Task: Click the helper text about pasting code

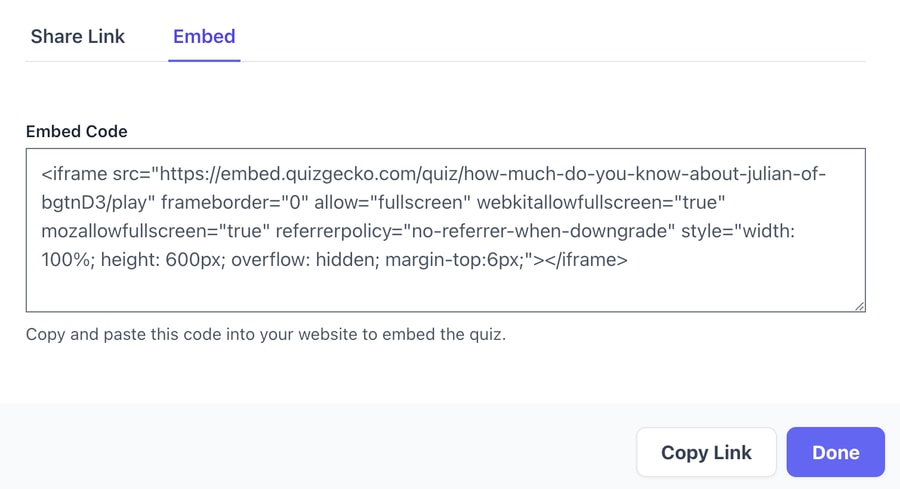Action: (x=266, y=334)
